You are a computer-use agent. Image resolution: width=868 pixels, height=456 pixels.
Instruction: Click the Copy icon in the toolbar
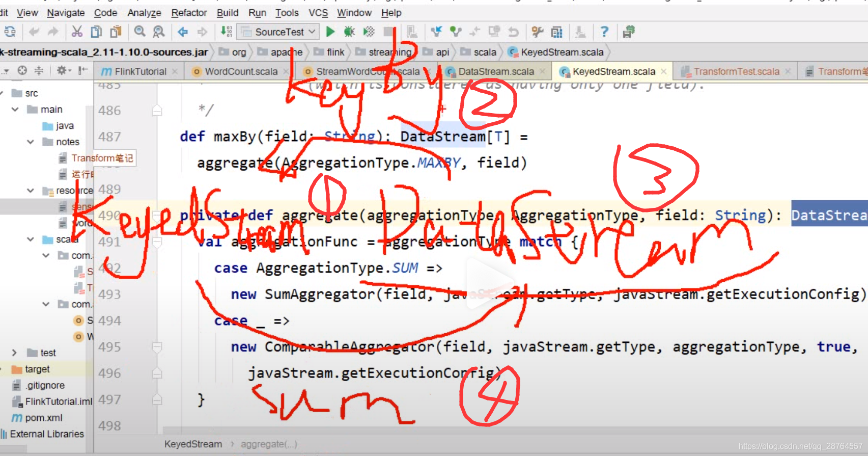[96, 32]
